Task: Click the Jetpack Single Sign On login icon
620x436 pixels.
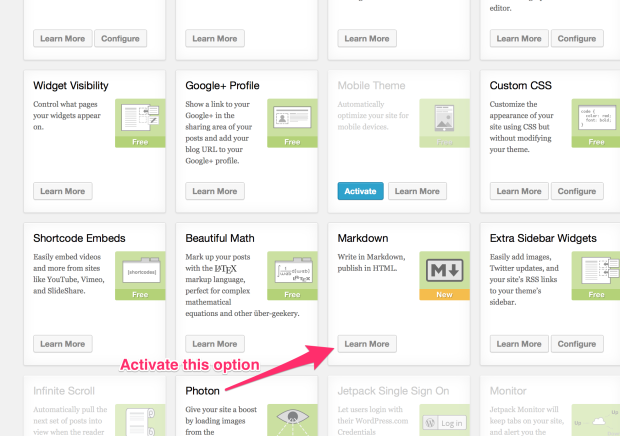Action: (x=444, y=420)
